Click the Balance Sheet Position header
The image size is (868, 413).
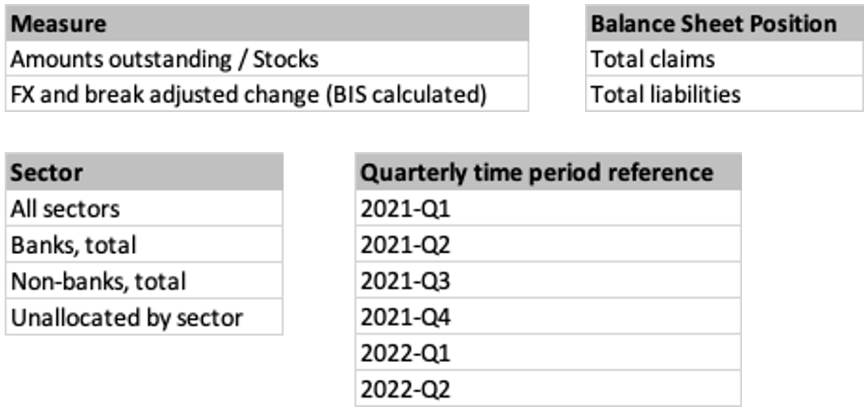pyautogui.click(x=724, y=24)
